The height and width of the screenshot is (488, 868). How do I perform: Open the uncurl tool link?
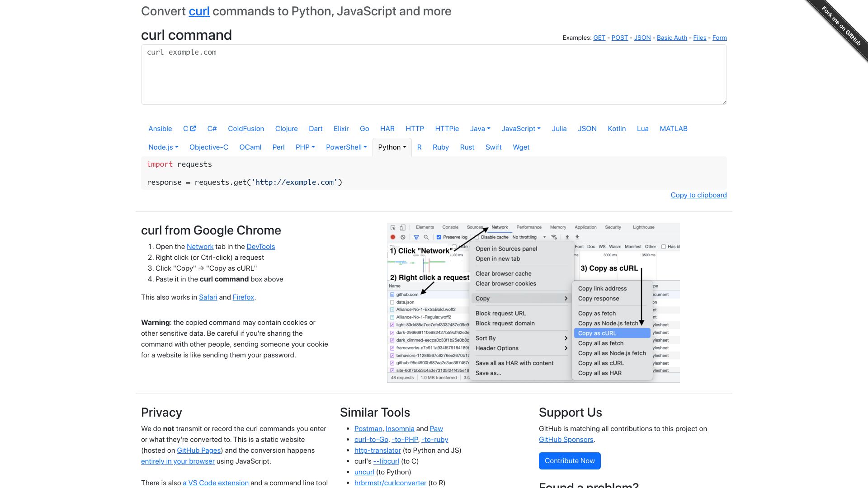(364, 472)
